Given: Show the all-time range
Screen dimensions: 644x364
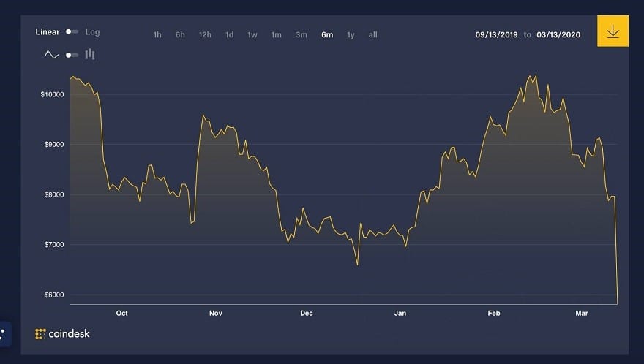Looking at the screenshot, I should coord(372,35).
